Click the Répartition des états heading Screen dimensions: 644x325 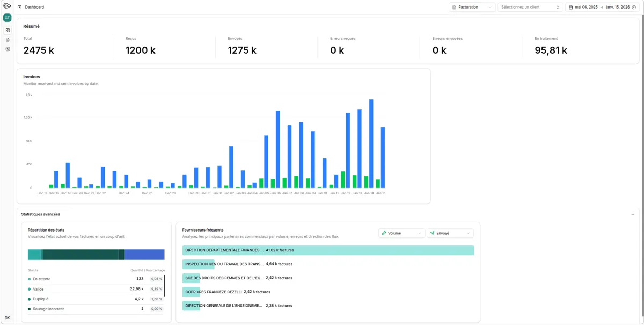[46, 230]
